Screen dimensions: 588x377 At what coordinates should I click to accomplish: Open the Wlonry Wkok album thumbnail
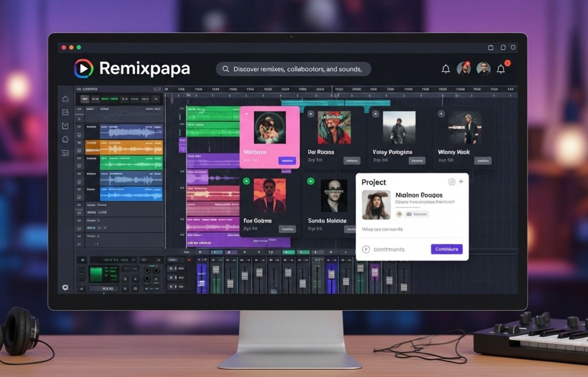click(x=465, y=127)
